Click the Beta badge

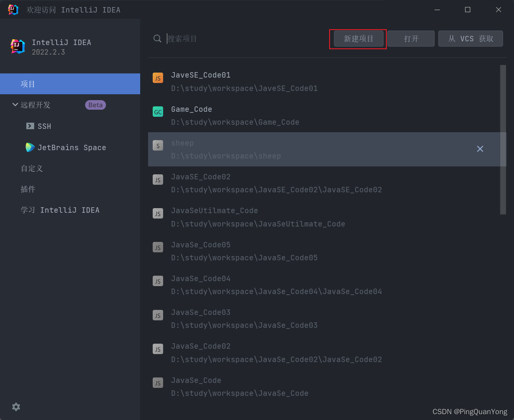coord(96,105)
